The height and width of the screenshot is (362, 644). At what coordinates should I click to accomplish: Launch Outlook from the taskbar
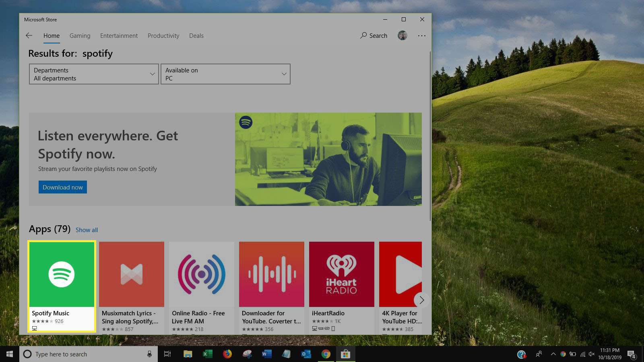[306, 354]
